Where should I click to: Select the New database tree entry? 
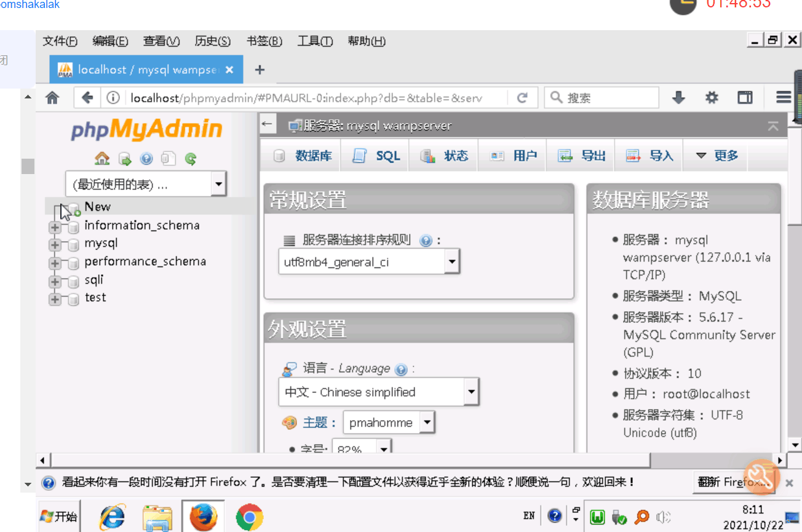click(98, 207)
